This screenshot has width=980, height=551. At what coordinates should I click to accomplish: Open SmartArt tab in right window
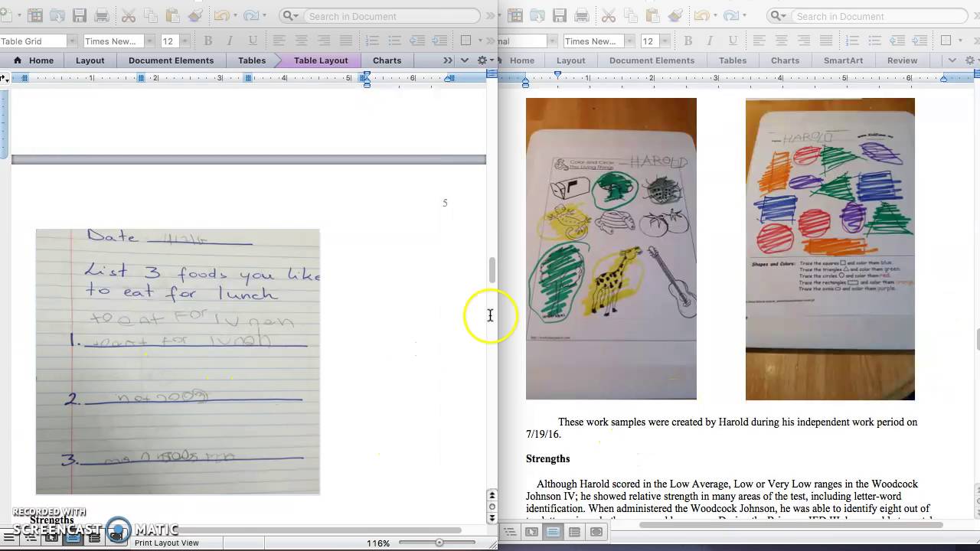843,60
